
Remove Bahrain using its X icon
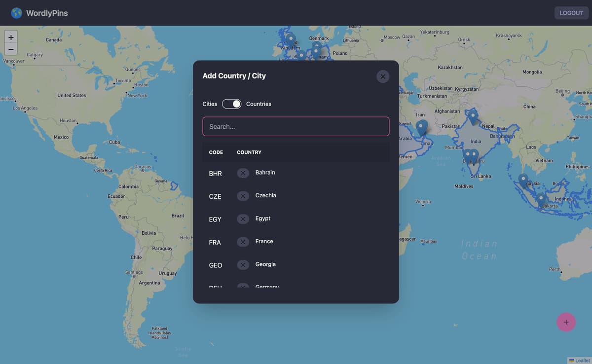(x=243, y=173)
